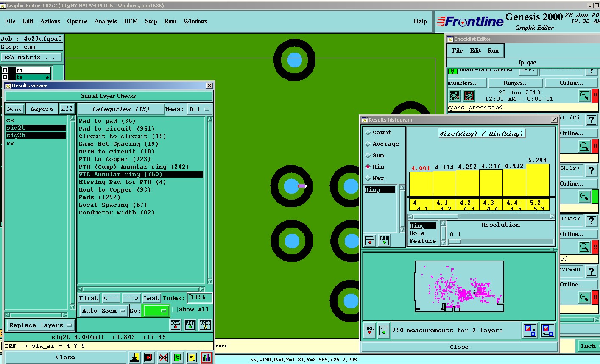Click the '?' help button beside 'Mils)'
Screen dimensions: 600x364
click(x=592, y=170)
